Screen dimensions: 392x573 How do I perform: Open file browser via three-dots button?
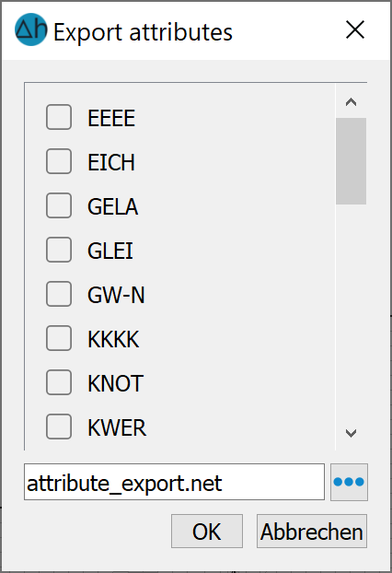coord(349,482)
